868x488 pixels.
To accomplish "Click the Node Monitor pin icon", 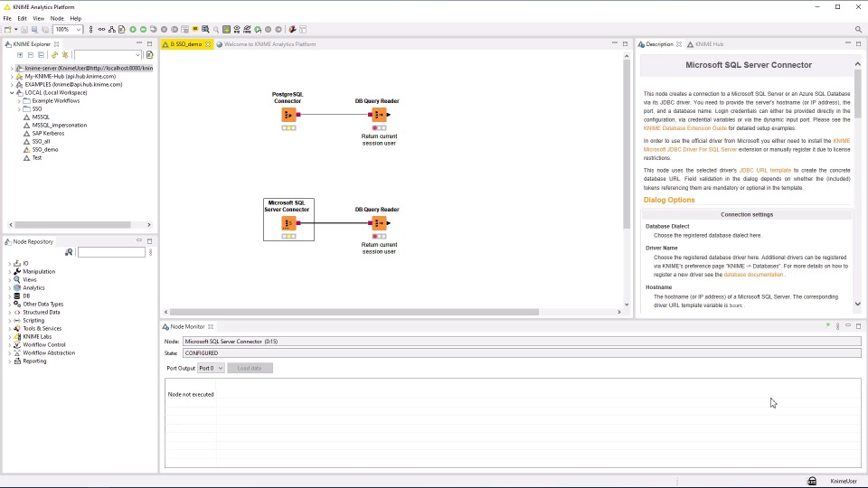I will click(827, 326).
